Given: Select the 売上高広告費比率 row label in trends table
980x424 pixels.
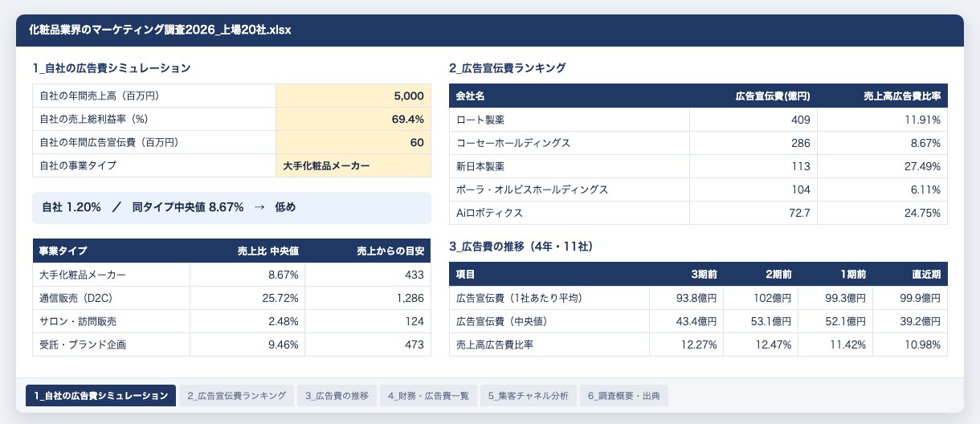Looking at the screenshot, I should [x=549, y=344].
